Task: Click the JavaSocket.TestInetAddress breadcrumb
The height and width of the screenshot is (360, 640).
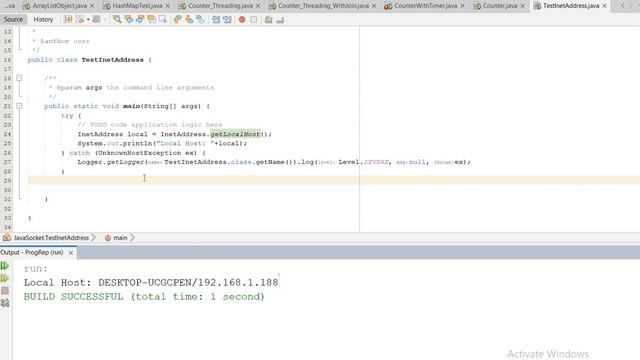Action: (x=51, y=238)
